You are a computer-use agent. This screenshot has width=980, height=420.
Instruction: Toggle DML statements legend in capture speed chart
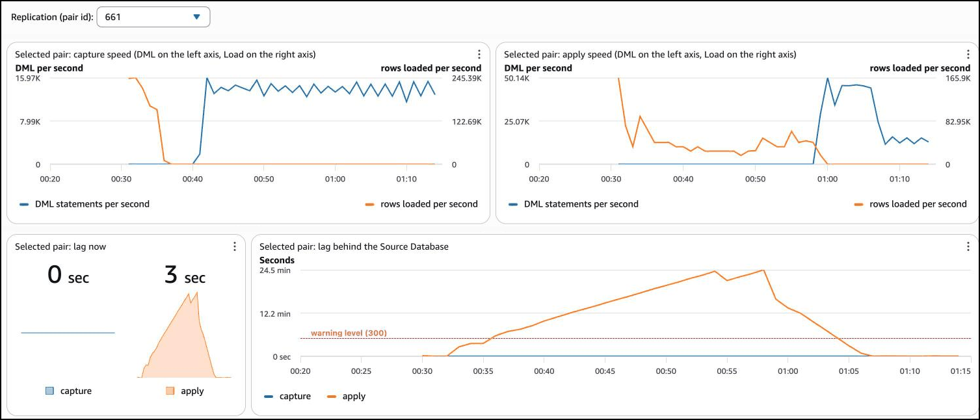coord(85,204)
